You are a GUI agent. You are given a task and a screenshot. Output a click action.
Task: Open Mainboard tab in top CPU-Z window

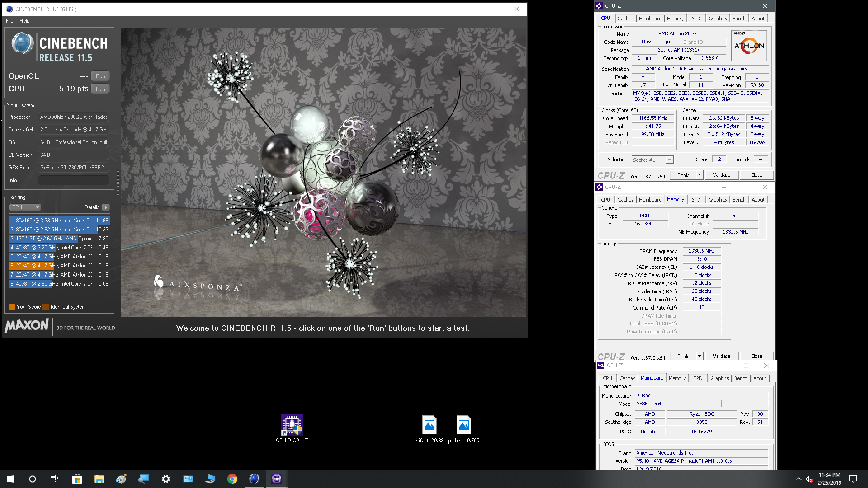[x=650, y=19]
